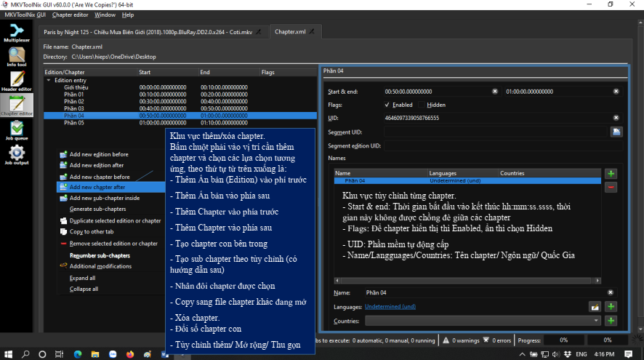644x360 pixels.
Task: Remove the selected chapter name entry
Action: click(x=611, y=188)
